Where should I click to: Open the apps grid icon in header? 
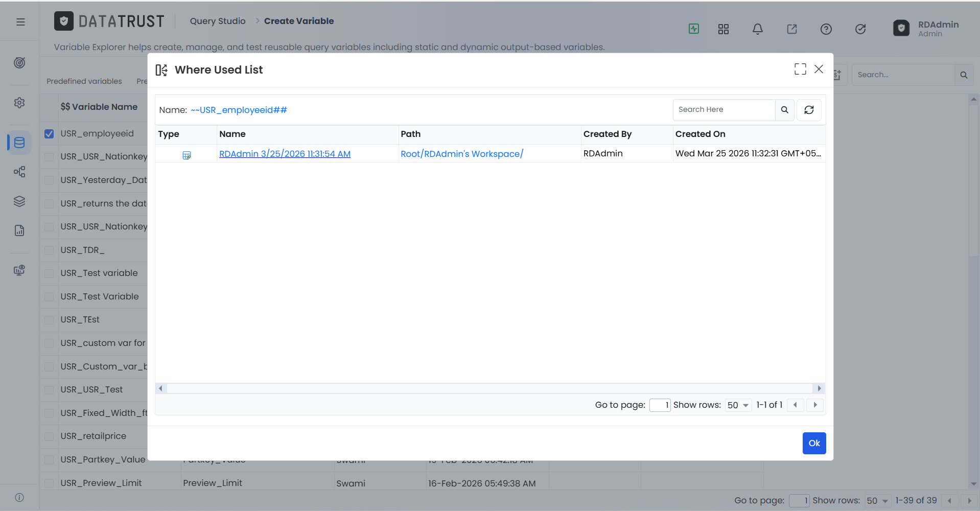click(724, 29)
